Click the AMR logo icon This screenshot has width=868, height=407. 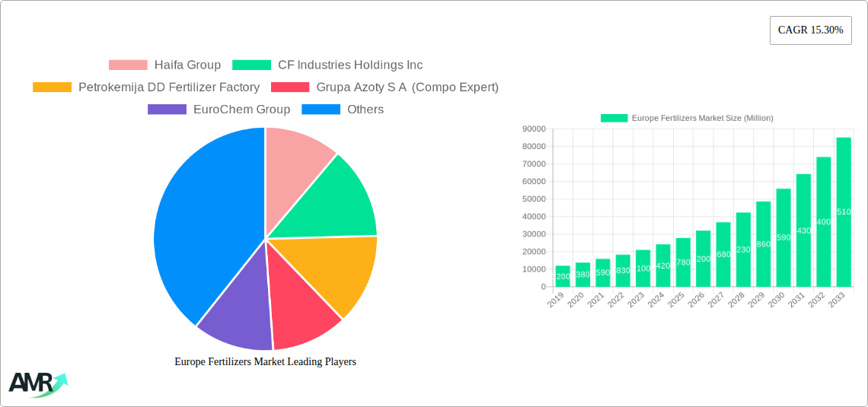(x=37, y=383)
